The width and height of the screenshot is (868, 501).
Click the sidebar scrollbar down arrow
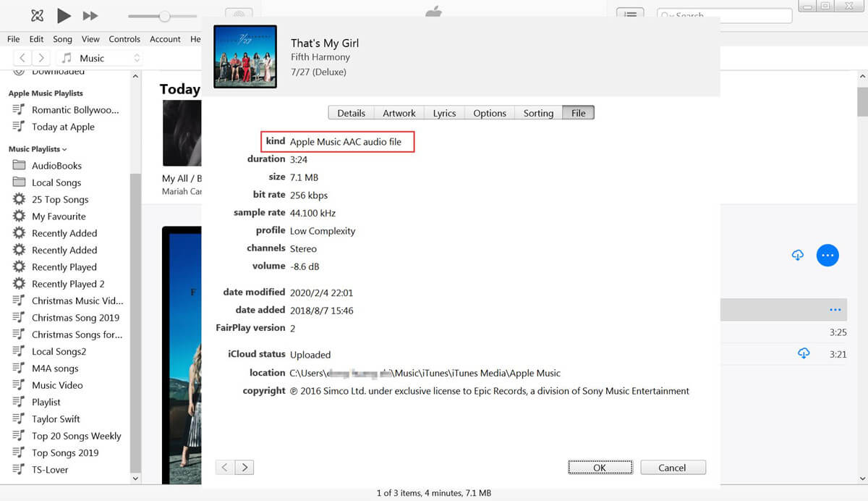point(135,479)
